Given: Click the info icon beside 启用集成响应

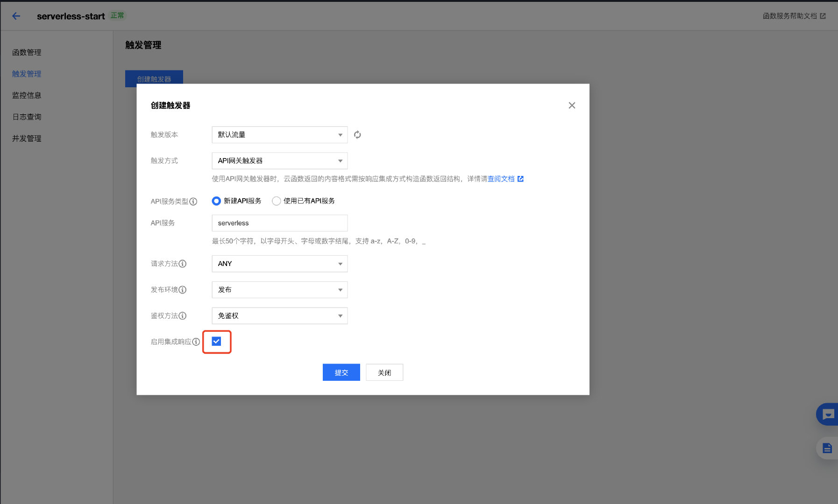Looking at the screenshot, I should [x=196, y=342].
